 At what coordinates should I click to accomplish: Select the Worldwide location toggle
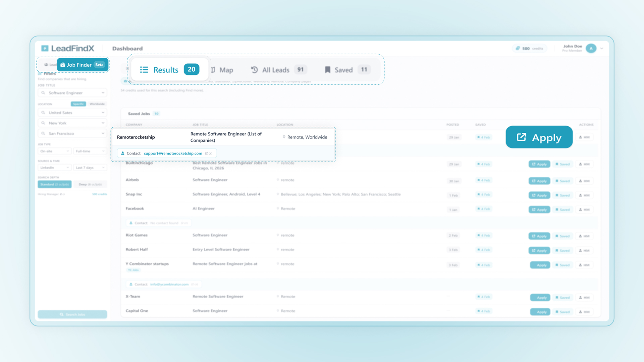point(97,104)
